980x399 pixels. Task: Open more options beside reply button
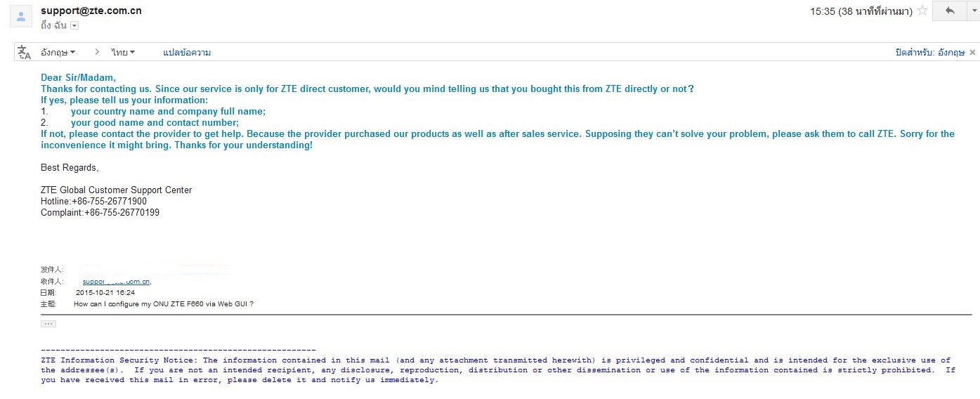pyautogui.click(x=972, y=11)
